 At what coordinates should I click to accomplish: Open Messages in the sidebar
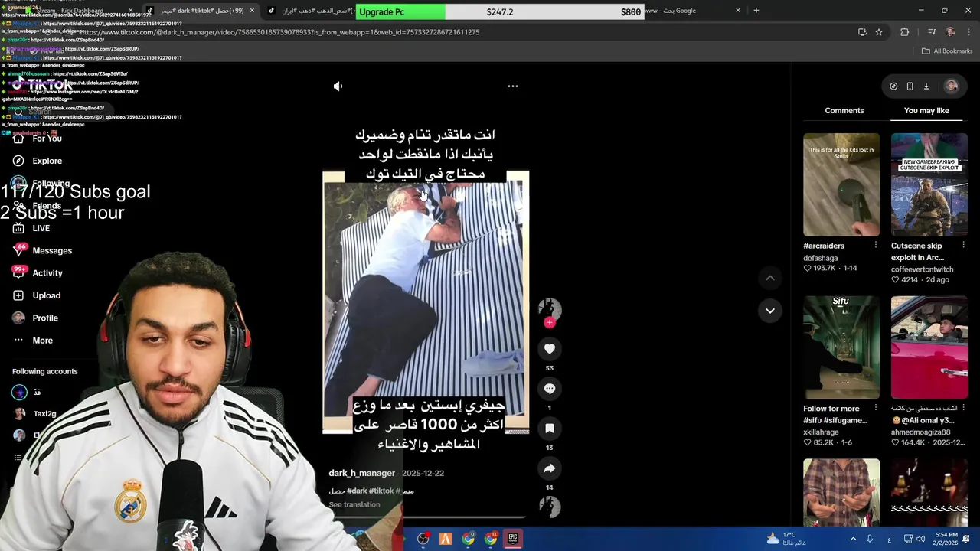point(52,250)
